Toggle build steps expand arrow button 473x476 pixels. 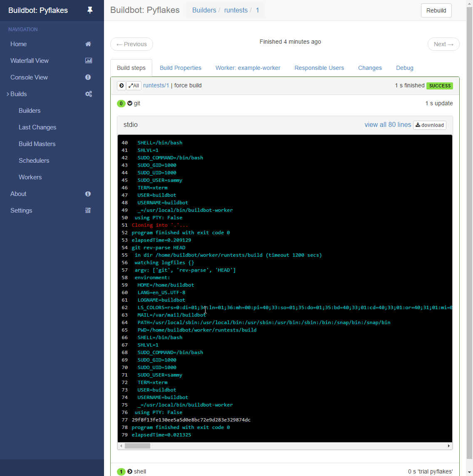(121, 86)
